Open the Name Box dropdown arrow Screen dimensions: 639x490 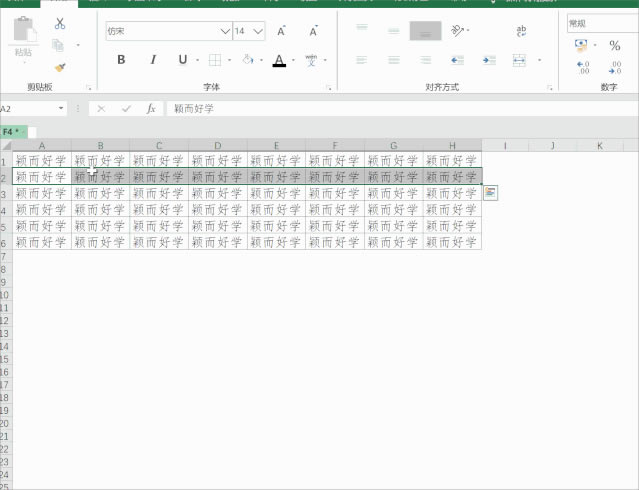(x=61, y=108)
